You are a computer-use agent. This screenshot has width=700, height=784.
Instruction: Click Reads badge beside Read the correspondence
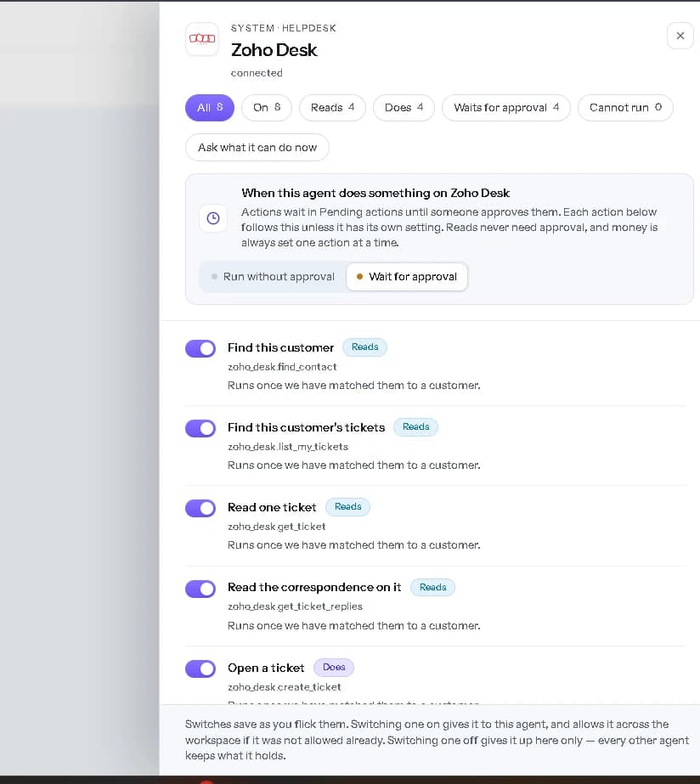[x=432, y=588]
